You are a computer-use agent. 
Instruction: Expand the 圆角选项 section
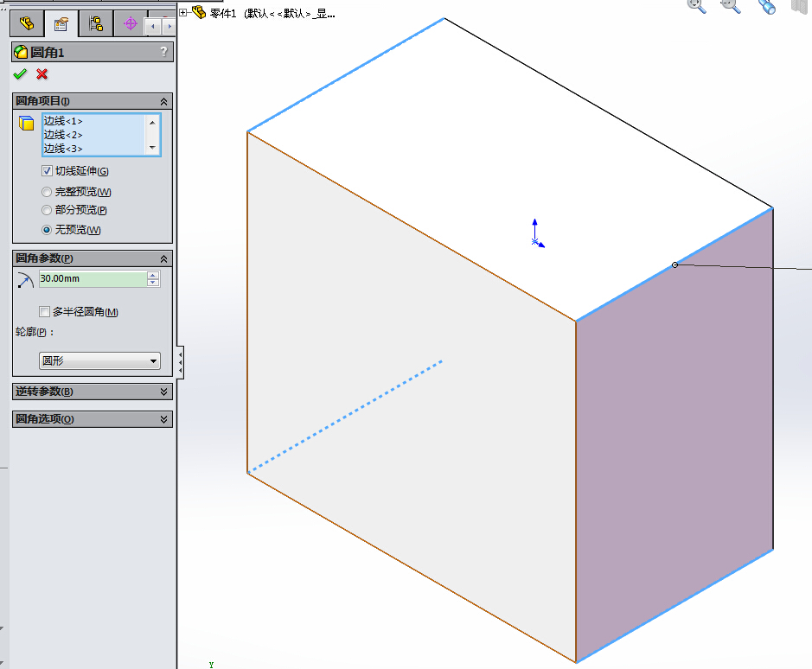coord(163,419)
